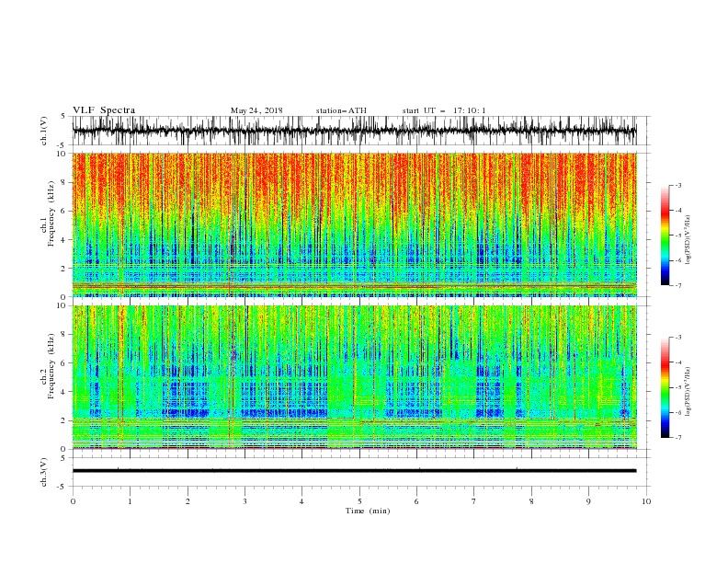Click the "ch.3(V)" waveform axis label
728x563 pixels.
44,472
